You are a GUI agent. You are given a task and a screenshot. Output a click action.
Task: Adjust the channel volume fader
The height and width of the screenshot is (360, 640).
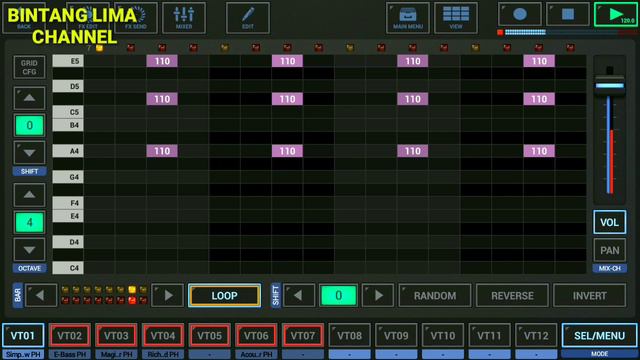pyautogui.click(x=609, y=85)
